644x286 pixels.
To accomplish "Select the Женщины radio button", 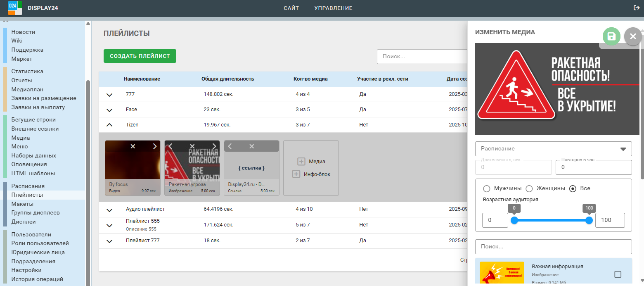I will click(529, 188).
